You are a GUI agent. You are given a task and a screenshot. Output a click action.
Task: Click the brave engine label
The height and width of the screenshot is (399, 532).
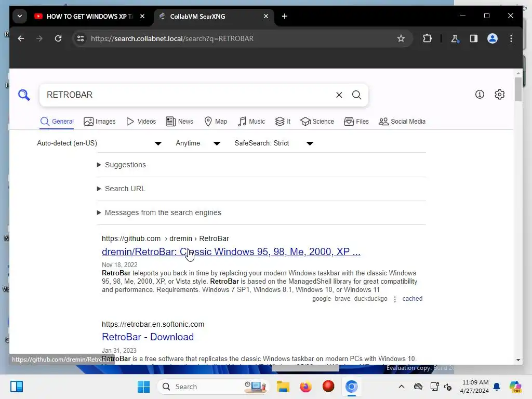pos(342,299)
